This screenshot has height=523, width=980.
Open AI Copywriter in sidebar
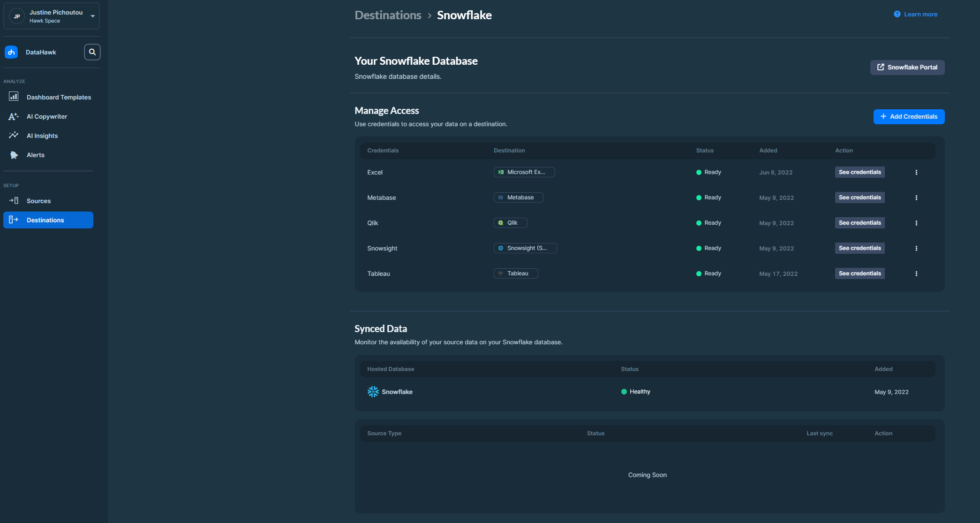[x=47, y=116]
